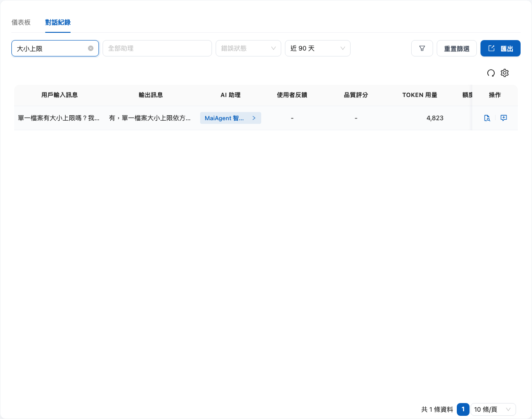View conversation details document icon

coord(487,118)
